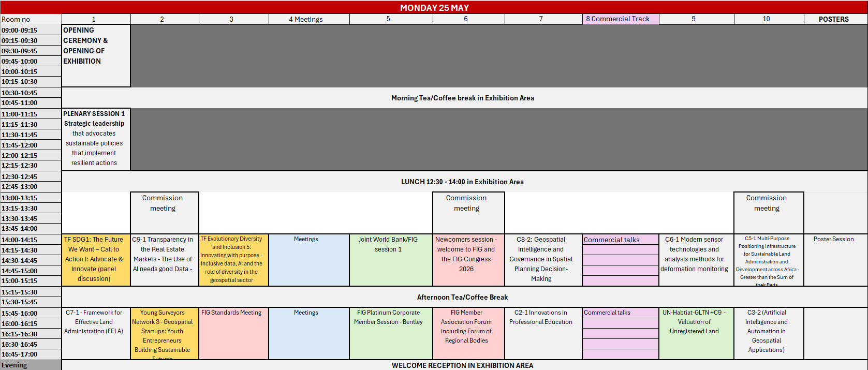Click the MONDAY 25 MAY title banner

(434, 7)
